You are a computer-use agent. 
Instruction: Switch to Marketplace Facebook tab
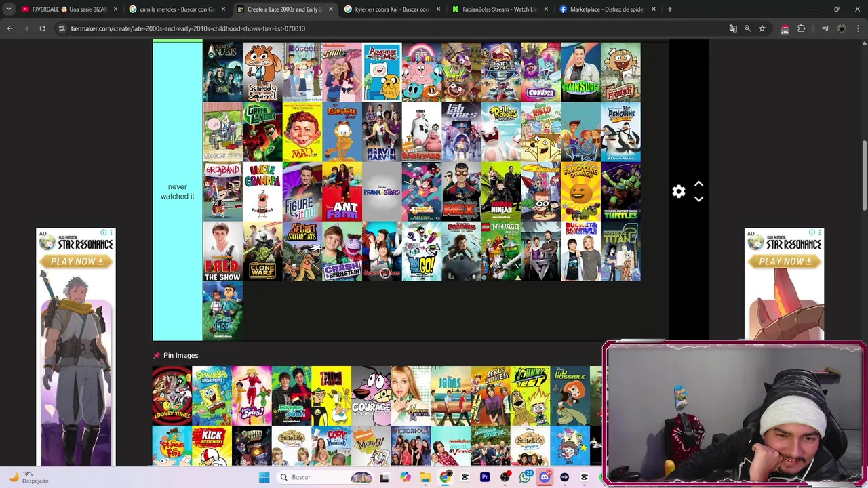coord(606,9)
